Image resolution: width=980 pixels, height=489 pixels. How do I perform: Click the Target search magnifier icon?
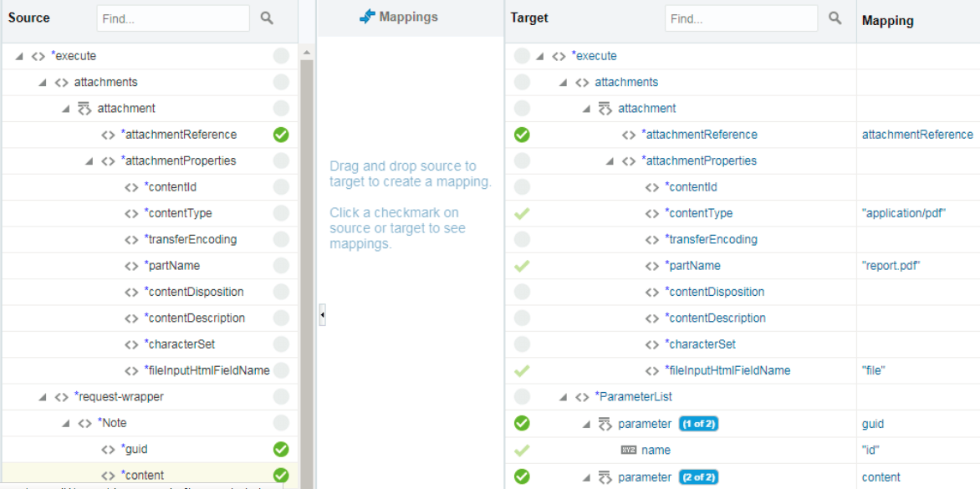835,18
